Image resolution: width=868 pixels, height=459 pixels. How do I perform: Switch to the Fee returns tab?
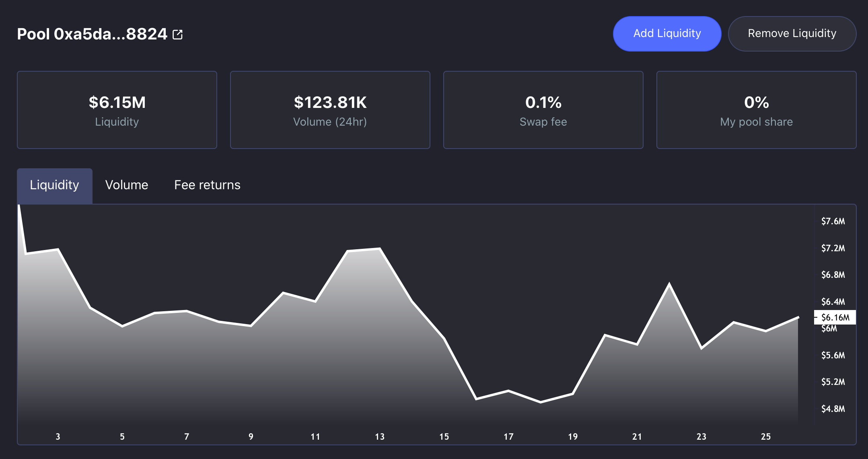(207, 185)
